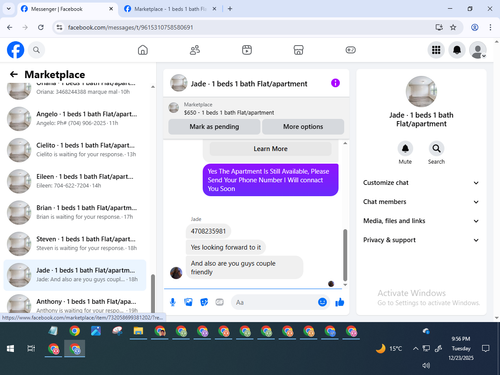Open weather widget showing 15°C
This screenshot has height=375, width=500.
[389, 349]
